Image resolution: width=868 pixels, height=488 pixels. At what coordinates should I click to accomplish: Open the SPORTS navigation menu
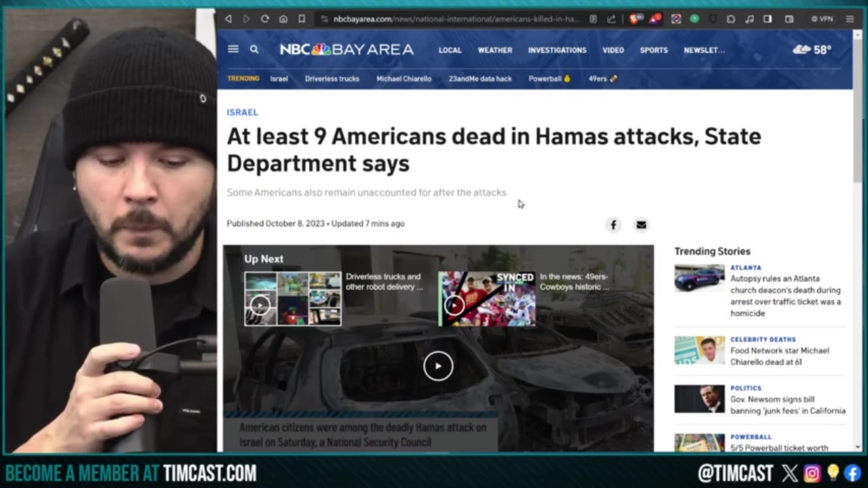pos(654,50)
